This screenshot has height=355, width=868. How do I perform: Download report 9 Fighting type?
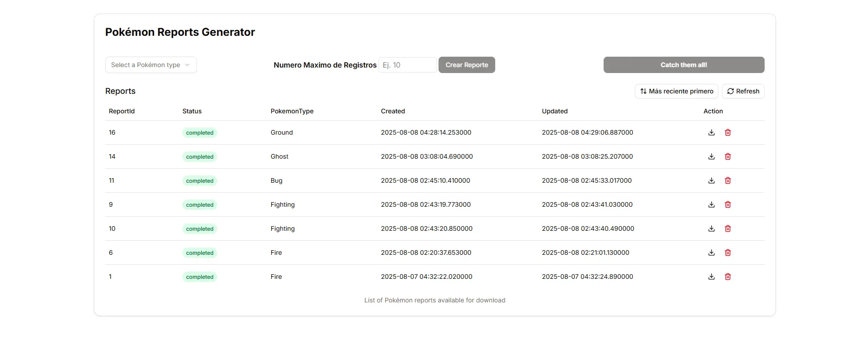pos(711,204)
